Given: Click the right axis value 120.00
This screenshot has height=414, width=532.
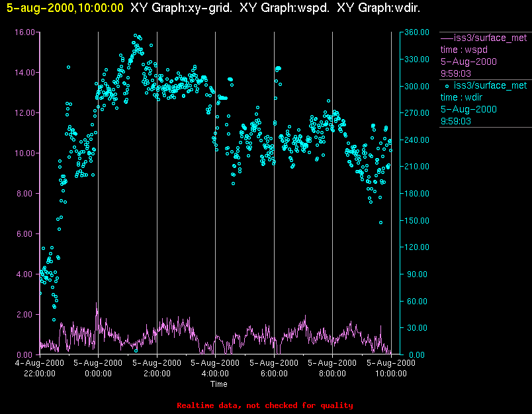Looking at the screenshot, I should (x=417, y=247).
